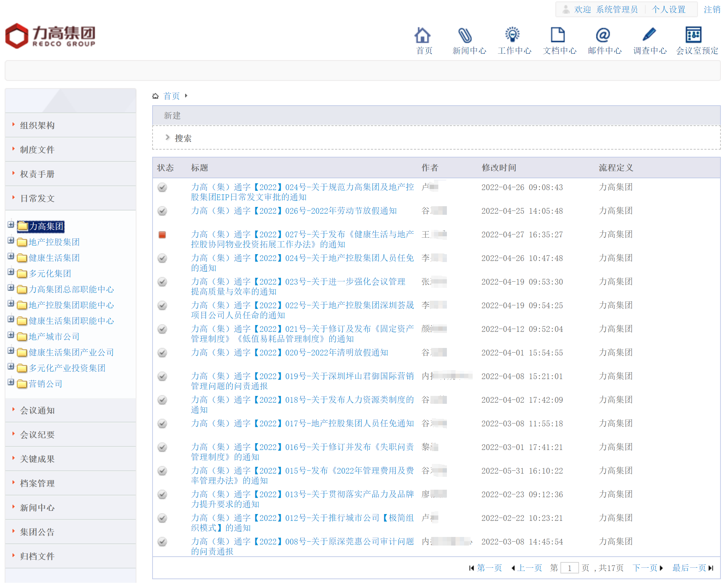Open the 会议通知 sidebar menu
728x586 pixels.
pyautogui.click(x=71, y=410)
